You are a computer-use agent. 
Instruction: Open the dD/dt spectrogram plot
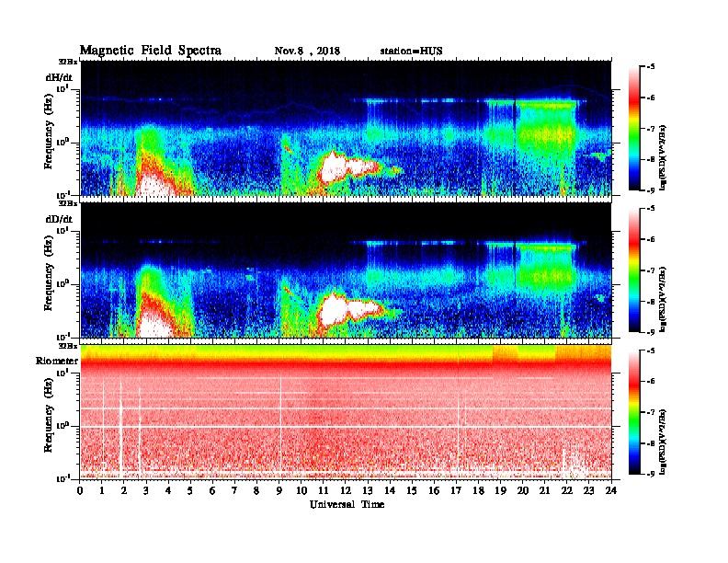pyautogui.click(x=346, y=270)
